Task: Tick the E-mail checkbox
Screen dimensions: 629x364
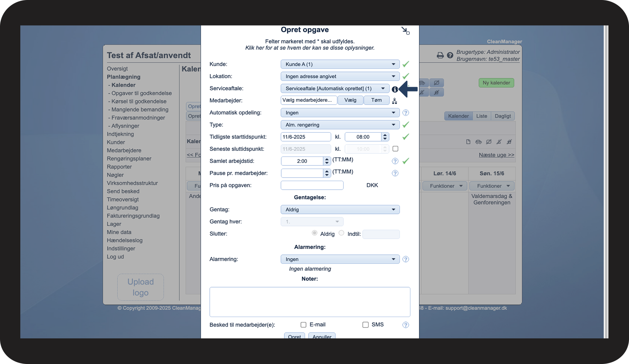Action: (303, 325)
